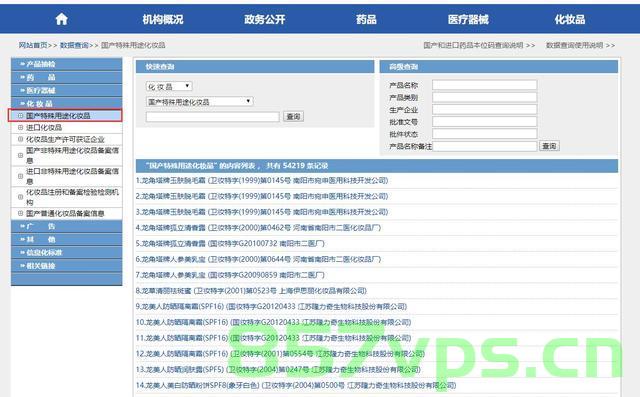Screen dimensions: 640x397
Task: Open 药品 in the top navigation bar
Action: tap(366, 19)
